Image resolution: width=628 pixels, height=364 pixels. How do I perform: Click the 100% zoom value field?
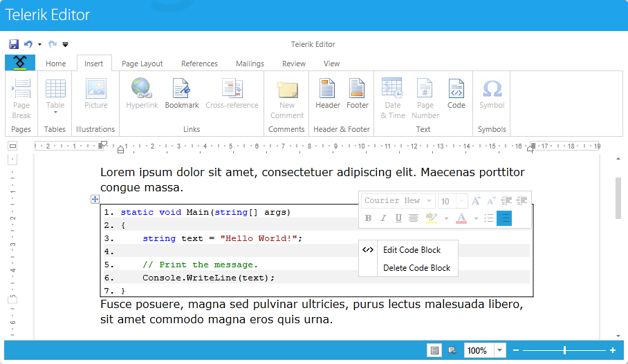pos(479,350)
